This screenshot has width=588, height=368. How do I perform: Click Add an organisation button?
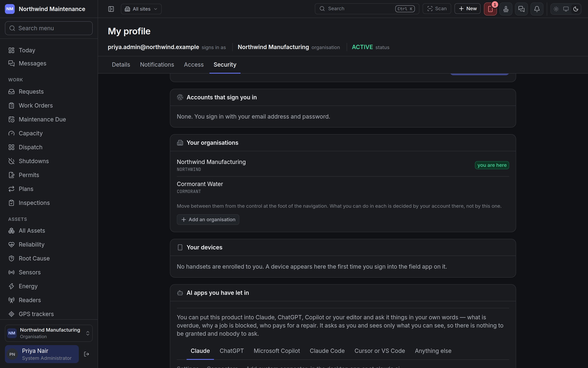coord(208,220)
